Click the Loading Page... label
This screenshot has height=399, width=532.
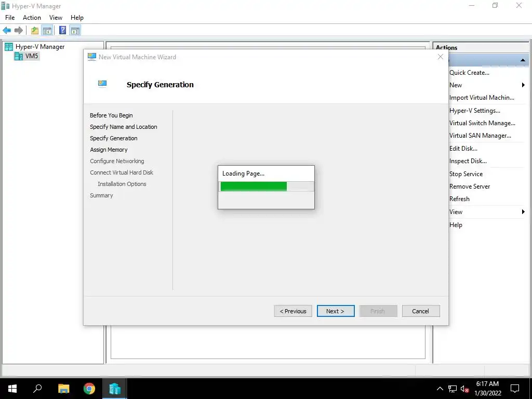(x=243, y=174)
